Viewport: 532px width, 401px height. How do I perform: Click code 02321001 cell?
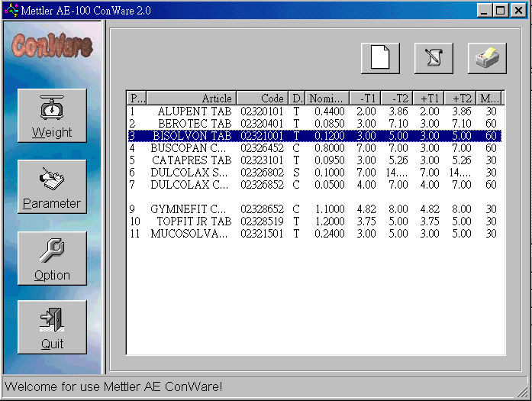point(262,136)
